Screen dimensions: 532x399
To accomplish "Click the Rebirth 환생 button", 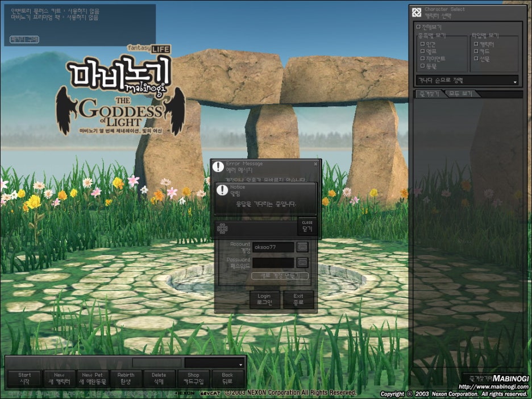I will coord(126,379).
